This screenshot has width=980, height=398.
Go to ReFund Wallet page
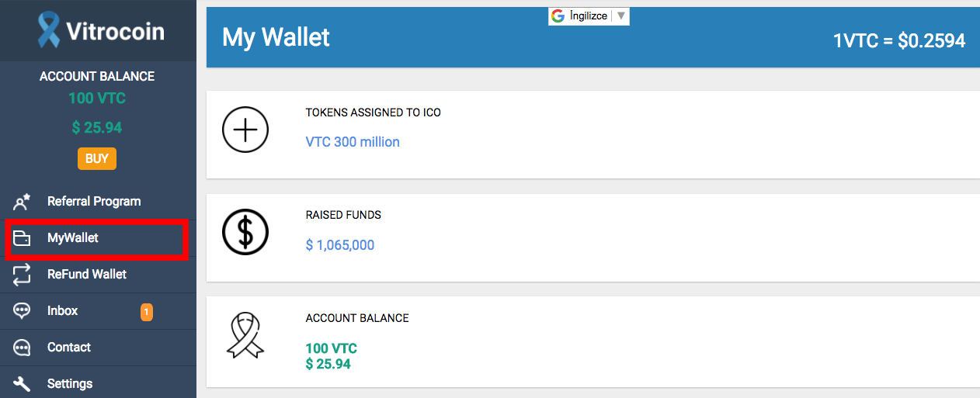(87, 275)
